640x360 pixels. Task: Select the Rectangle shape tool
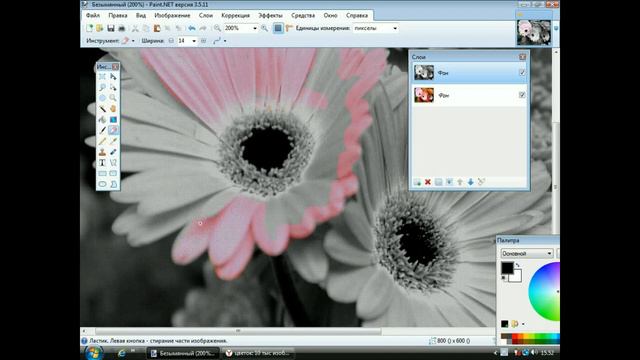click(x=102, y=173)
